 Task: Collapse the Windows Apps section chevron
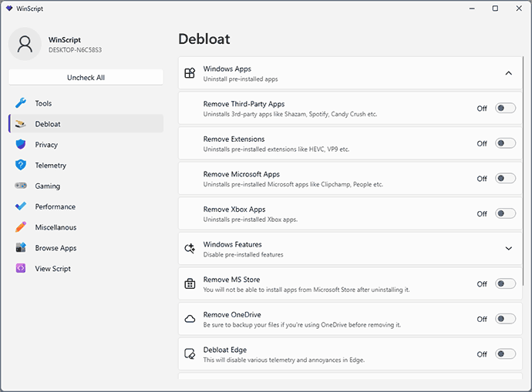508,73
